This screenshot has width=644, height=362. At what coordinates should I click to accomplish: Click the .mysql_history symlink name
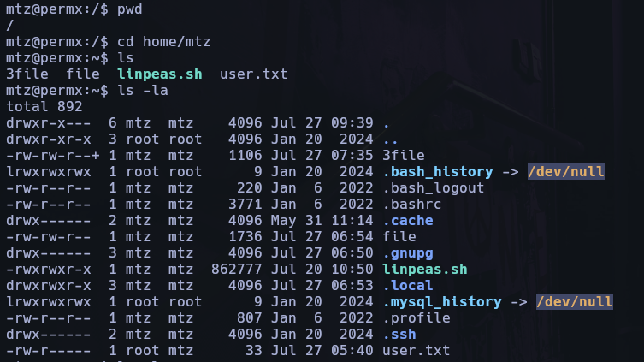tap(442, 302)
